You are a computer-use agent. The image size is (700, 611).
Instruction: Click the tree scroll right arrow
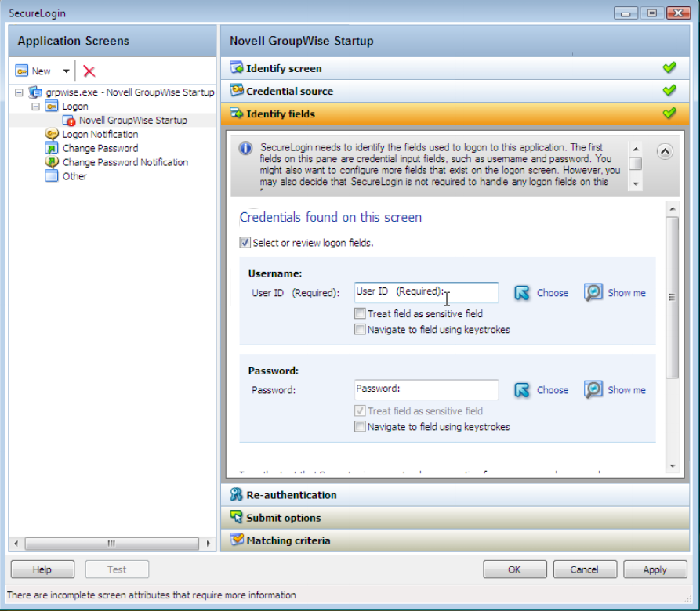pos(208,543)
